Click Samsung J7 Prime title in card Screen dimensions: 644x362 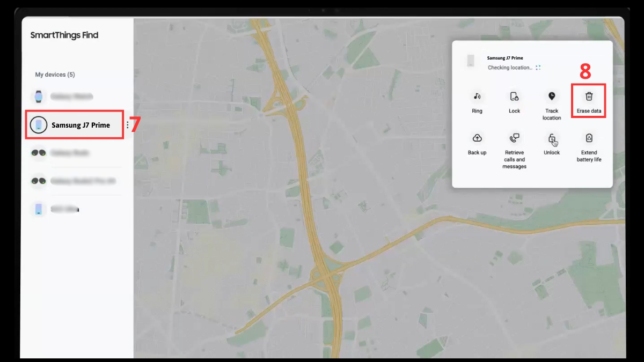(x=505, y=58)
